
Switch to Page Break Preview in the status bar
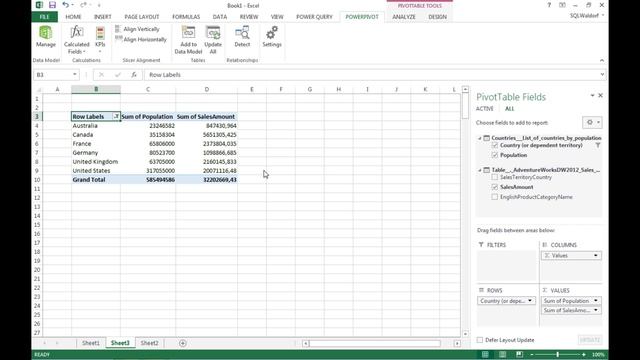coord(519,354)
